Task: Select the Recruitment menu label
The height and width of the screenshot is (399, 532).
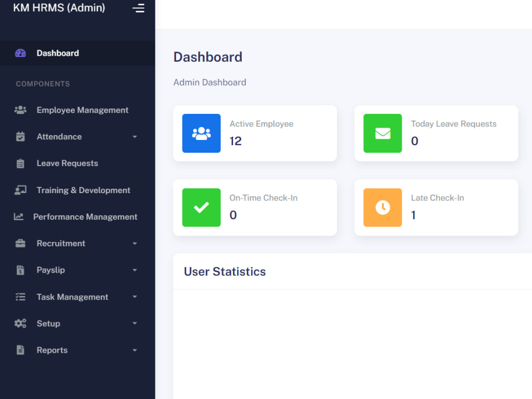Action: point(61,243)
